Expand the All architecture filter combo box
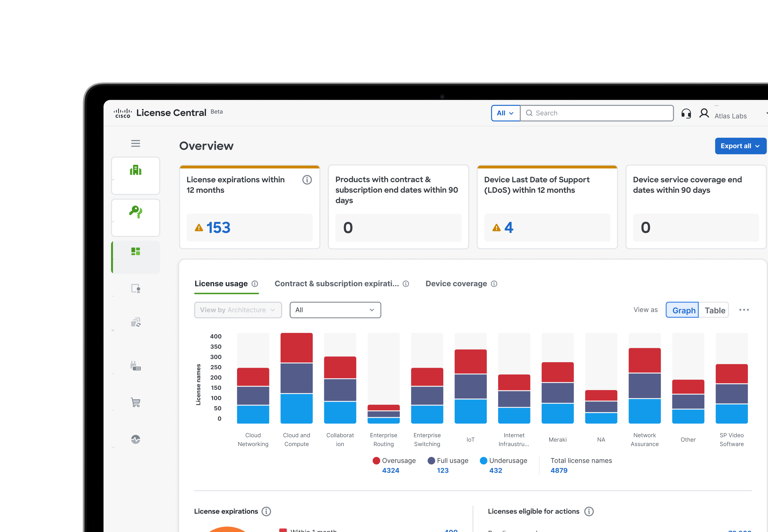 [x=335, y=310]
